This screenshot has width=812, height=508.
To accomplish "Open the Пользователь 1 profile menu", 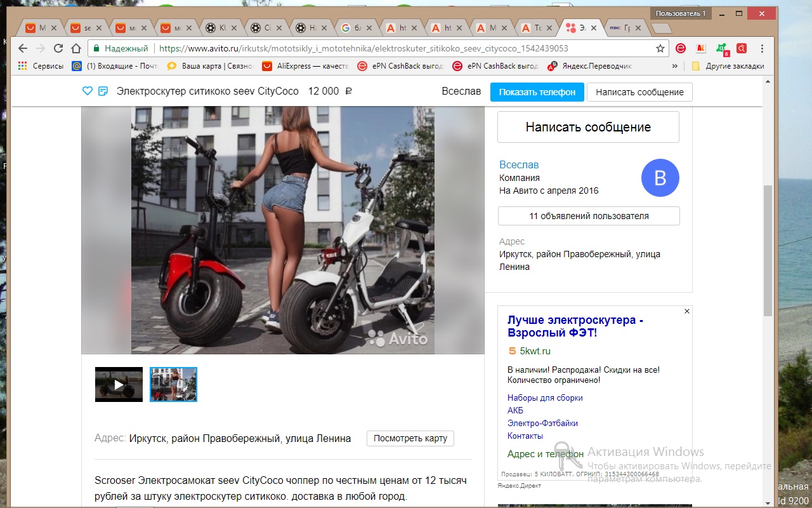I will point(680,13).
